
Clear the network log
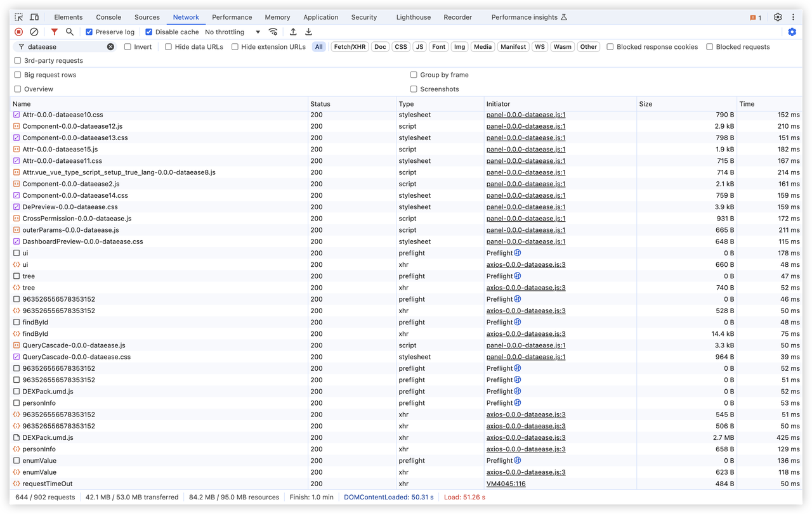[x=34, y=32]
